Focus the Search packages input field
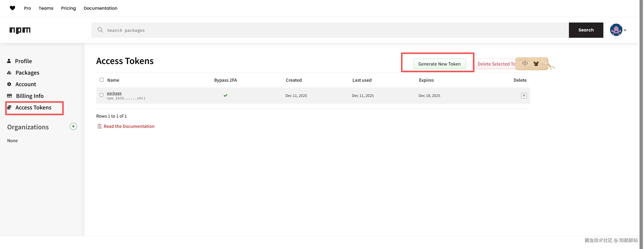Screen dimensions: 644x249 tap(325, 30)
